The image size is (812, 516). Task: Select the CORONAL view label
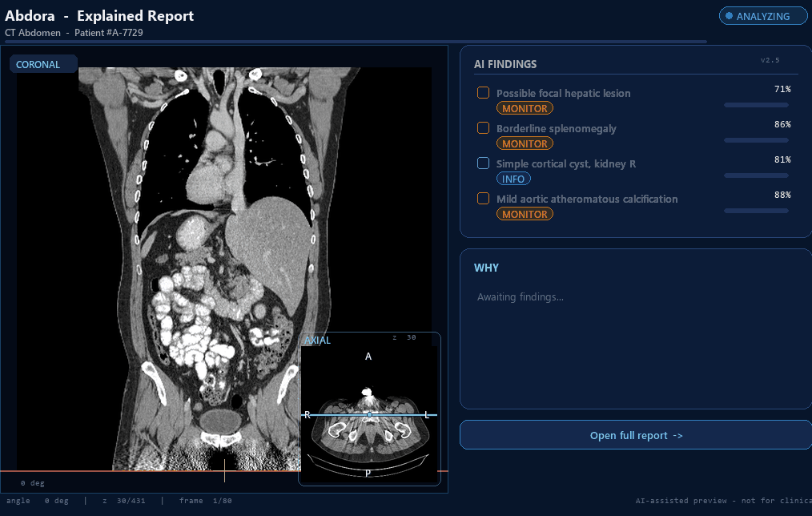[x=43, y=64]
